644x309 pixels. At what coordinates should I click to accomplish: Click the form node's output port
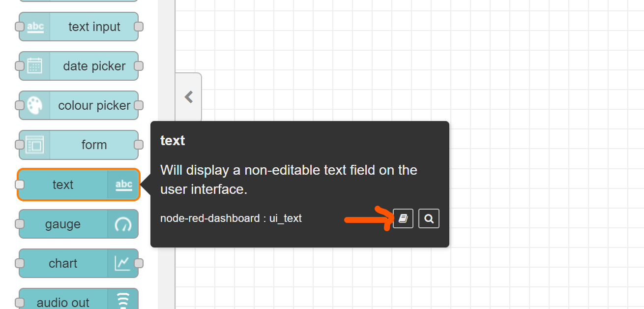(139, 145)
